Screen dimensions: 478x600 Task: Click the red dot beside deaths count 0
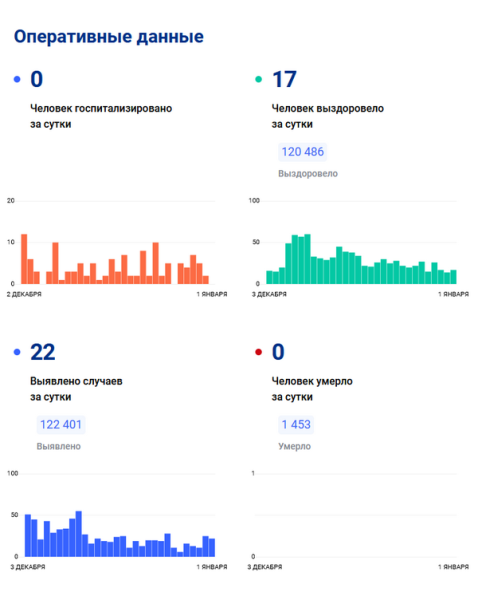[258, 352]
